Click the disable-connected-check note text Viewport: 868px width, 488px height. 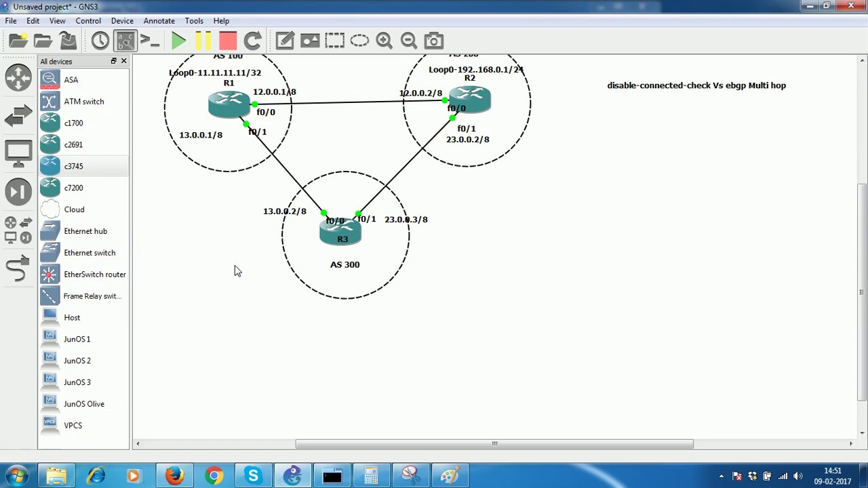[696, 85]
